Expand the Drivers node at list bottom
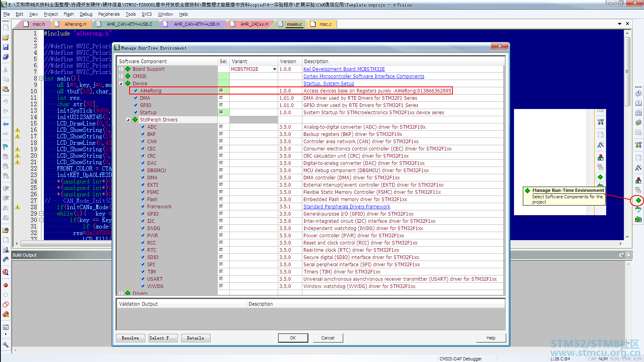The height and width of the screenshot is (362, 644). click(x=121, y=293)
